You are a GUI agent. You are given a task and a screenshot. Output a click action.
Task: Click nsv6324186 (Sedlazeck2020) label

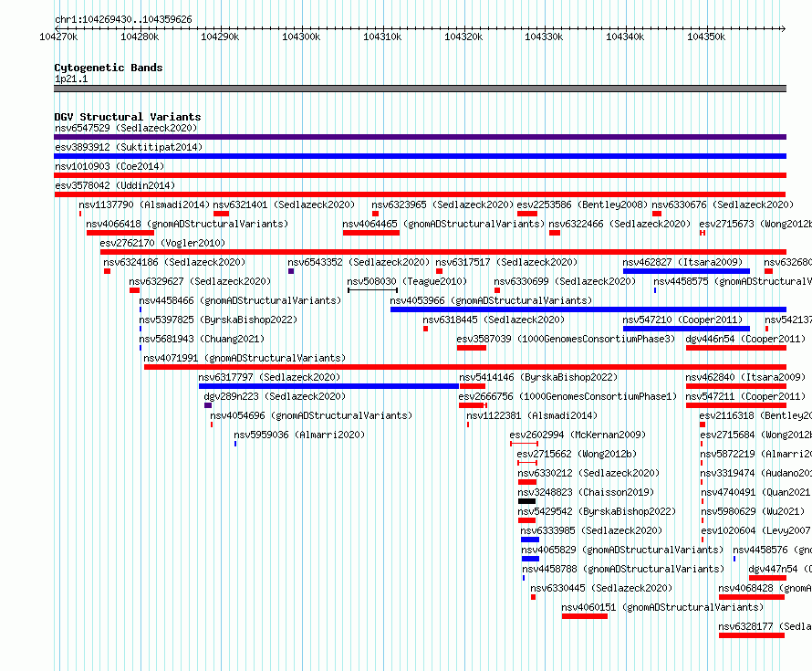pyautogui.click(x=174, y=262)
